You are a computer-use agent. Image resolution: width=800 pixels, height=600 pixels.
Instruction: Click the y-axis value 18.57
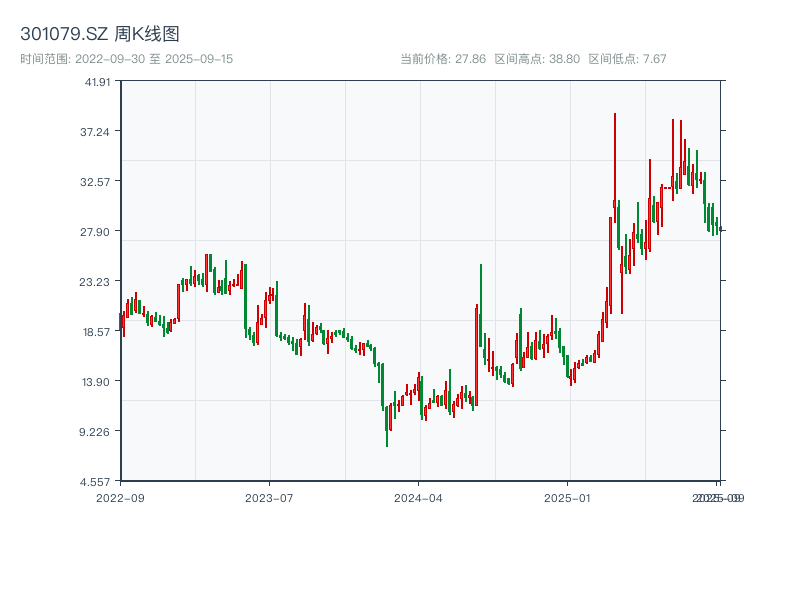96,332
